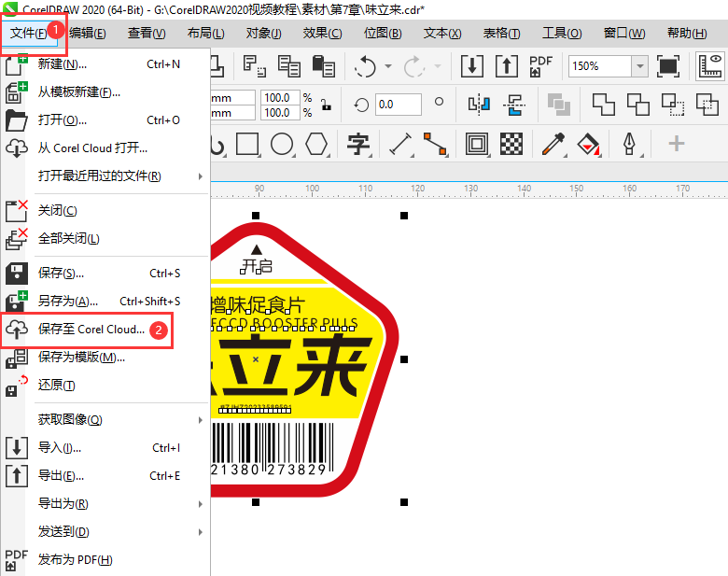This screenshot has height=576, width=728.
Task: Open the 效果(C) menu
Action: click(x=322, y=34)
